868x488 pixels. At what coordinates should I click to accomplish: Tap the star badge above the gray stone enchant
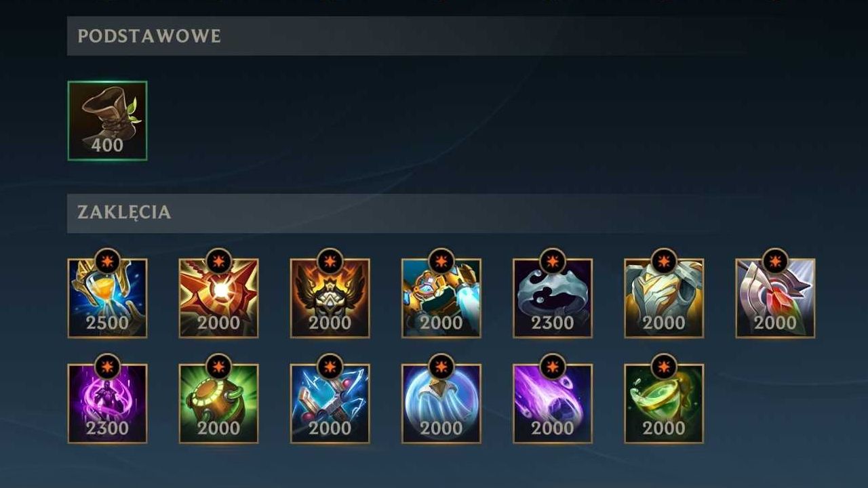coord(552,261)
